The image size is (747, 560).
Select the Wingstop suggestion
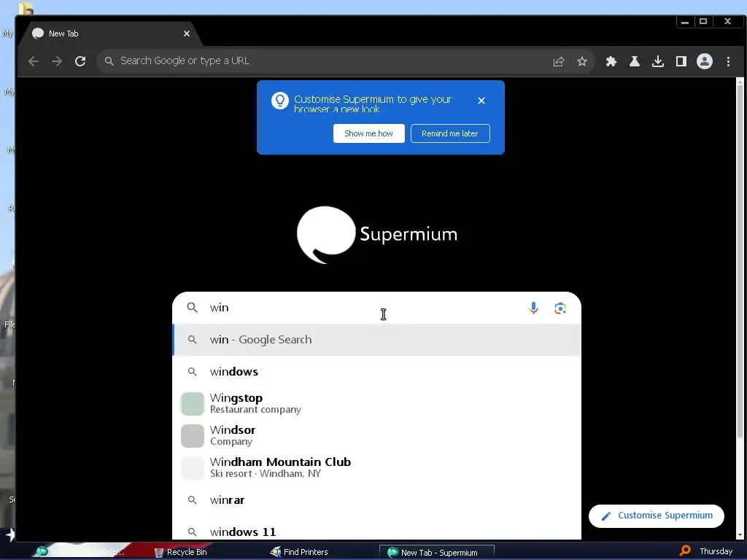pyautogui.click(x=376, y=403)
